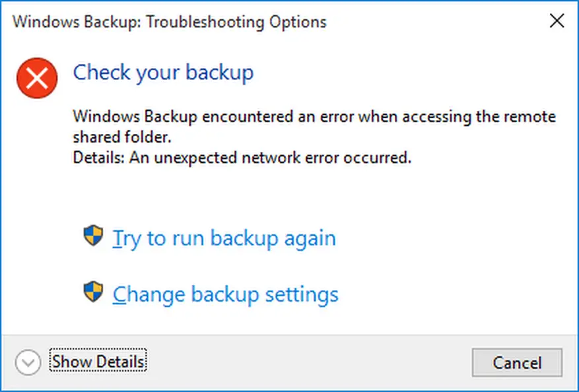Click the Show Details label

tap(98, 362)
